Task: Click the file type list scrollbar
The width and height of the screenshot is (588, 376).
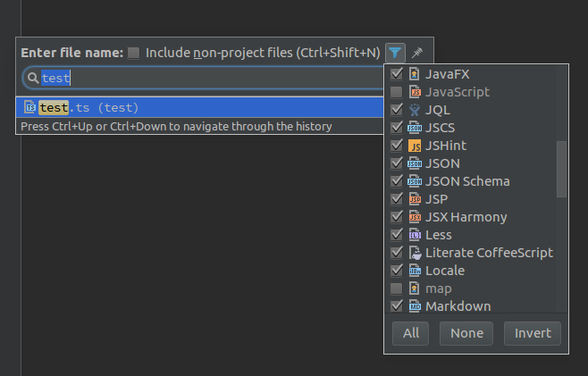Action: 561,168
